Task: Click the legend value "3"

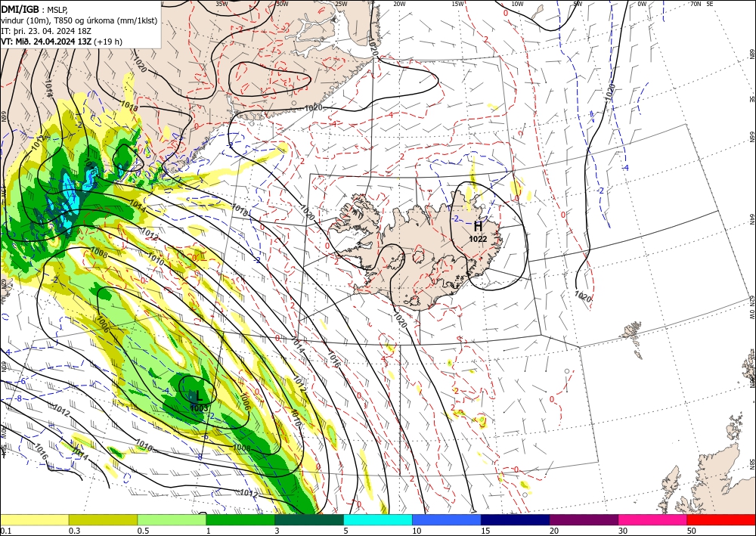Action: pos(277,531)
